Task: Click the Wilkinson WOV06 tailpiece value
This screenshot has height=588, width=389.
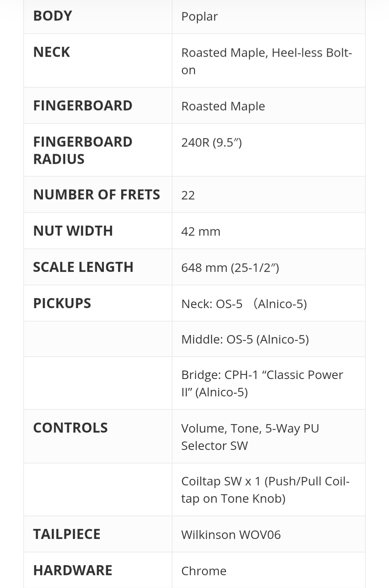Action: point(231,535)
